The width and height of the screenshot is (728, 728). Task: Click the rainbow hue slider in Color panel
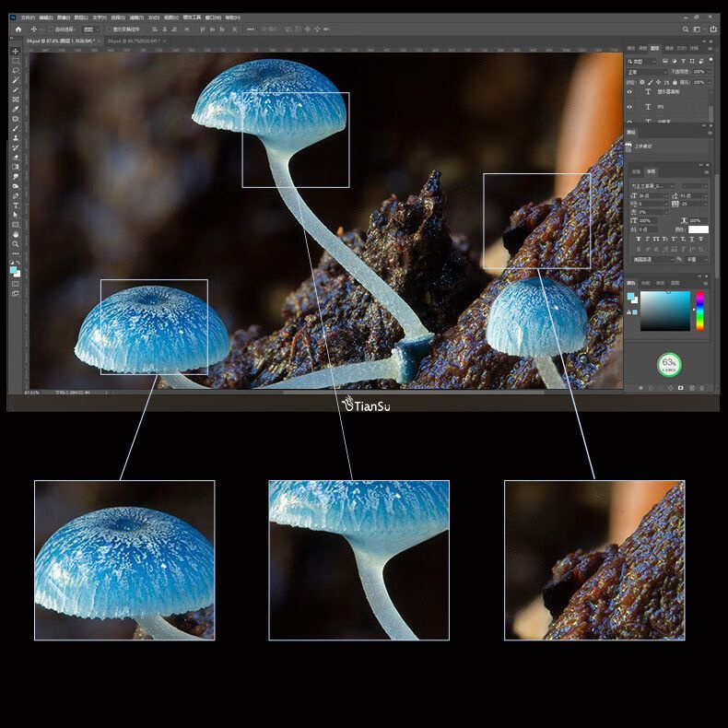pyautogui.click(x=699, y=311)
